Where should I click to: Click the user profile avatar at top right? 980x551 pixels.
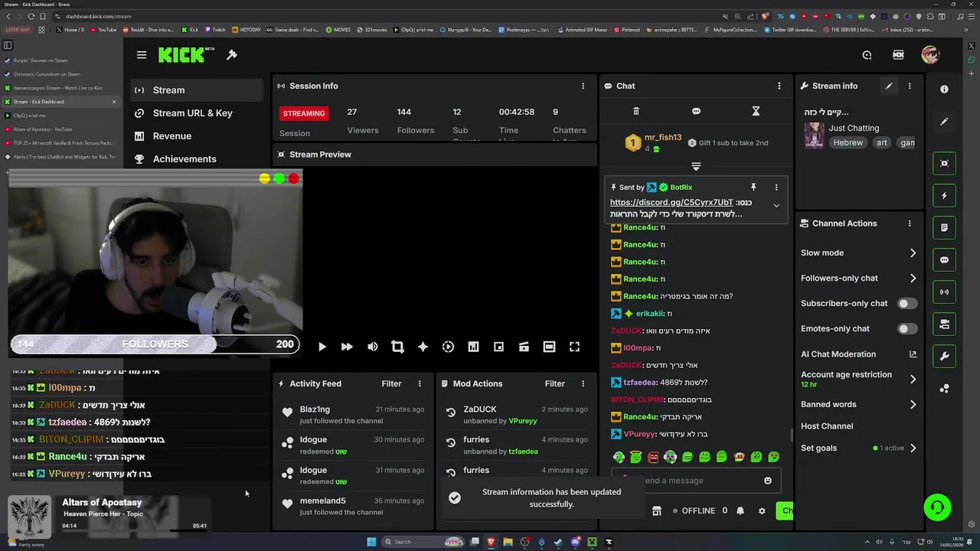point(930,54)
